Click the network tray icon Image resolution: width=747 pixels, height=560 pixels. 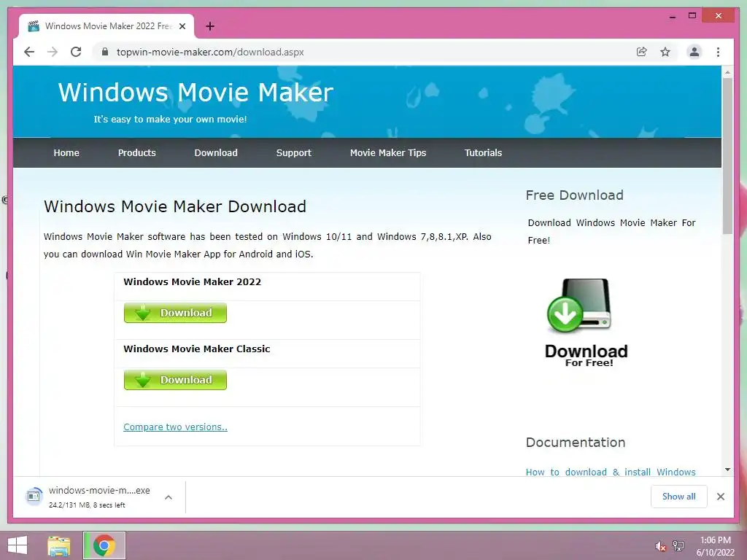point(678,545)
